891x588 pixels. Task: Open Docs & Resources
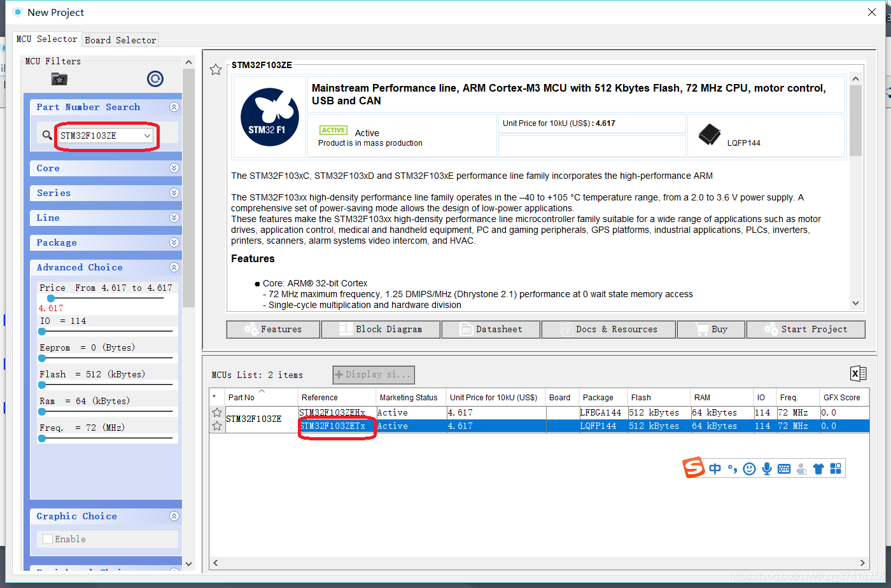(x=608, y=329)
